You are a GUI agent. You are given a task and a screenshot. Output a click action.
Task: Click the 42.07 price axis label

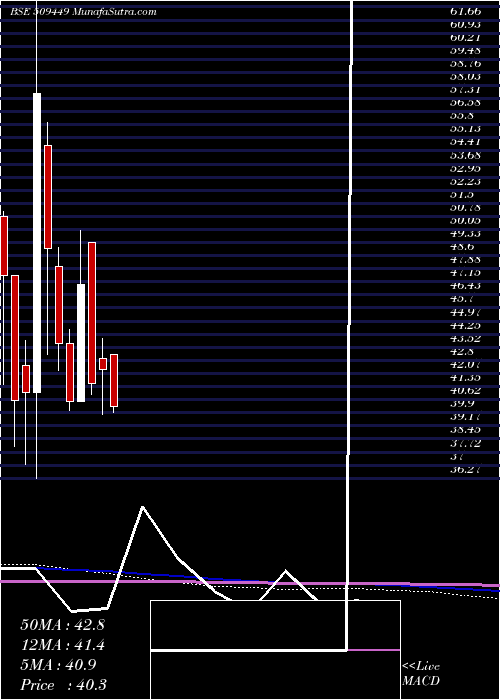tap(466, 365)
